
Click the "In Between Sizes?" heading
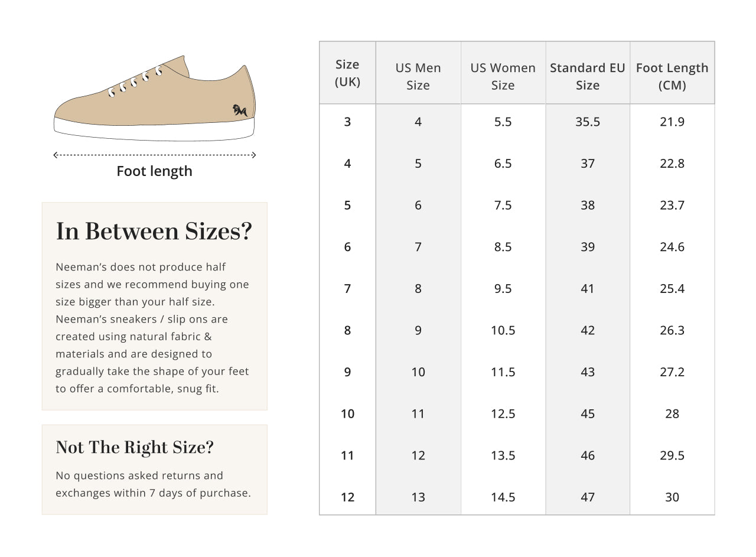[x=154, y=232]
